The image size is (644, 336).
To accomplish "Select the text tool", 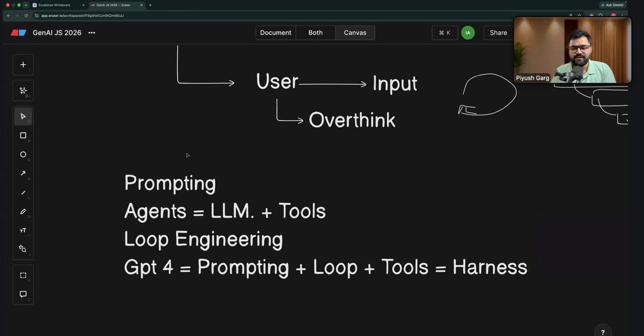I will tap(23, 230).
